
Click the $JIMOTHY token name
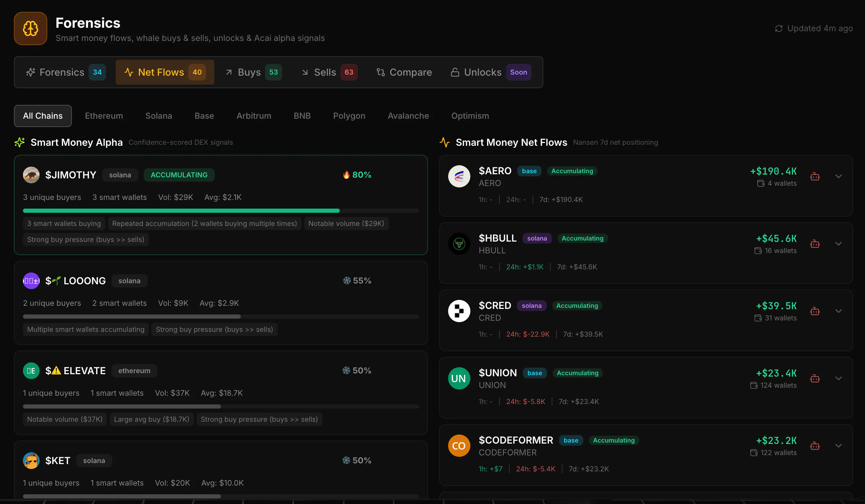71,175
